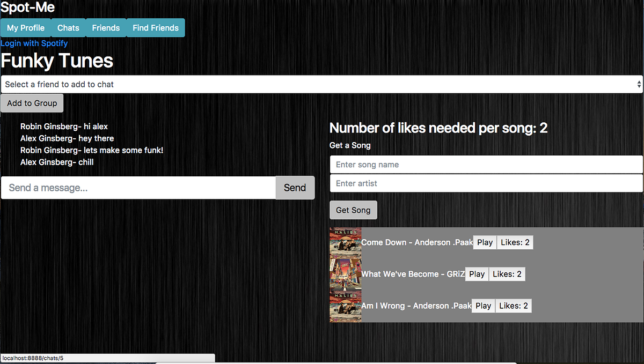Viewport: 644px width, 364px height.
Task: Click the Enter artist field
Action: [x=486, y=183]
